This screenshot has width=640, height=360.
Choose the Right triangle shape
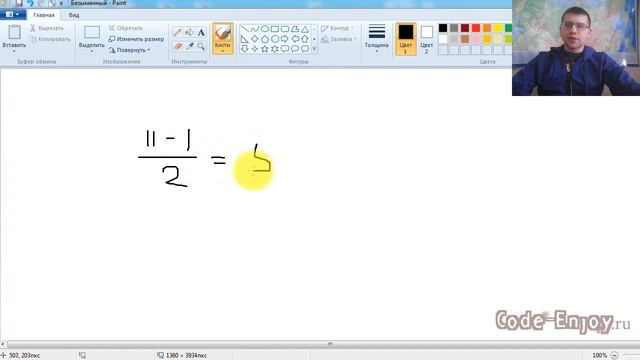pyautogui.click(x=244, y=39)
